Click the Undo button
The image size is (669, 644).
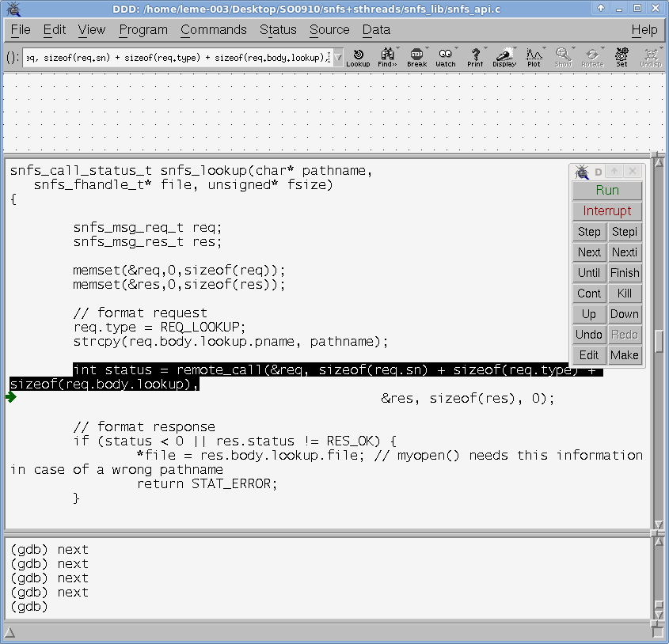click(589, 335)
